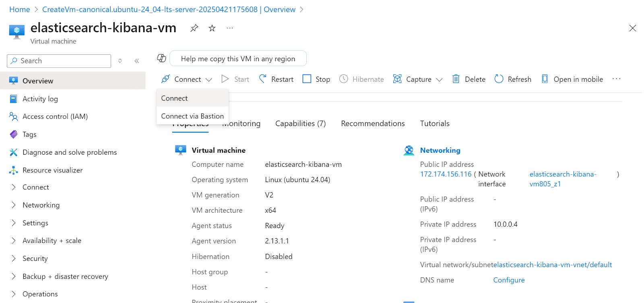Click Help me copy this VM suggestion

point(238,58)
